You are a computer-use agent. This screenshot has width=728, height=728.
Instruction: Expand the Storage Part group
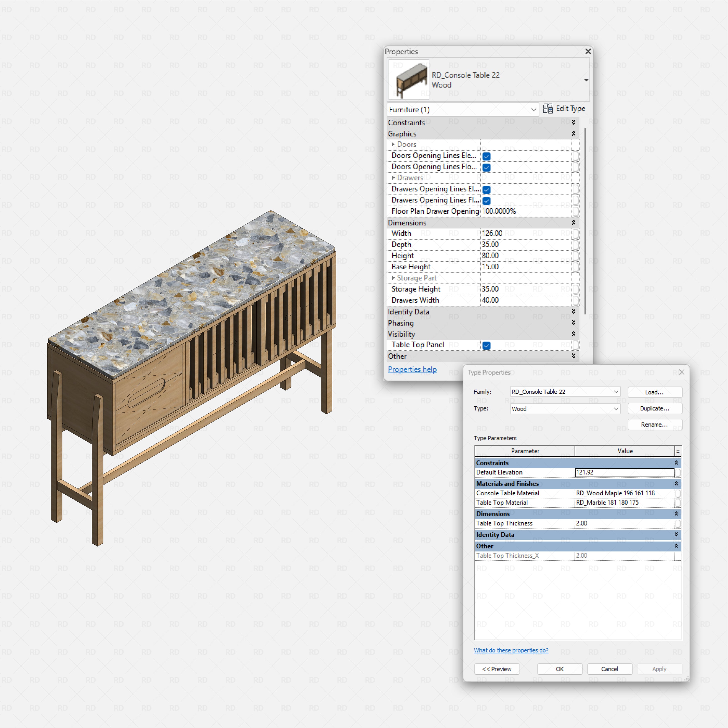[x=393, y=278]
